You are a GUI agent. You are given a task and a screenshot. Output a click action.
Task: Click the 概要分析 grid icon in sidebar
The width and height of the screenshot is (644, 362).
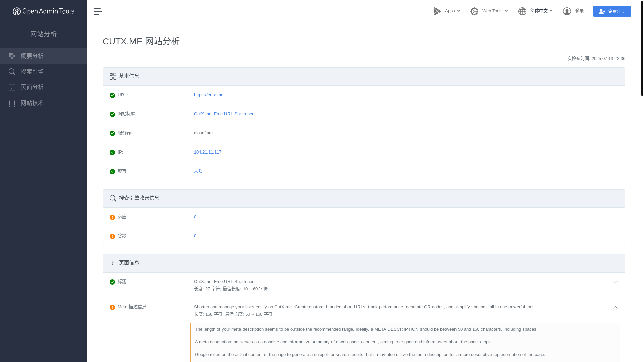click(x=12, y=56)
